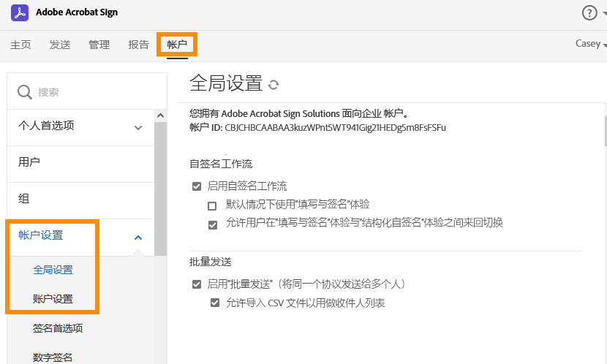Click the 帐户 ID value text
Screen dimensions: 607x364
pos(335,128)
